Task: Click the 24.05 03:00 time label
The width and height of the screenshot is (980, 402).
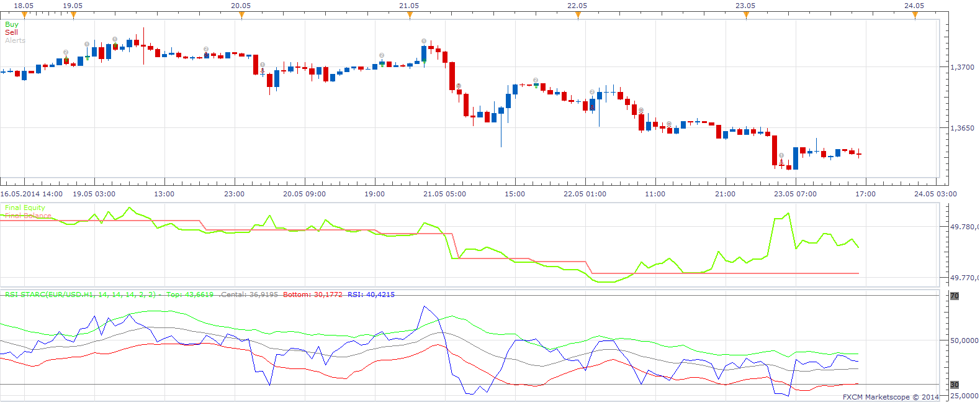Action: (x=935, y=194)
